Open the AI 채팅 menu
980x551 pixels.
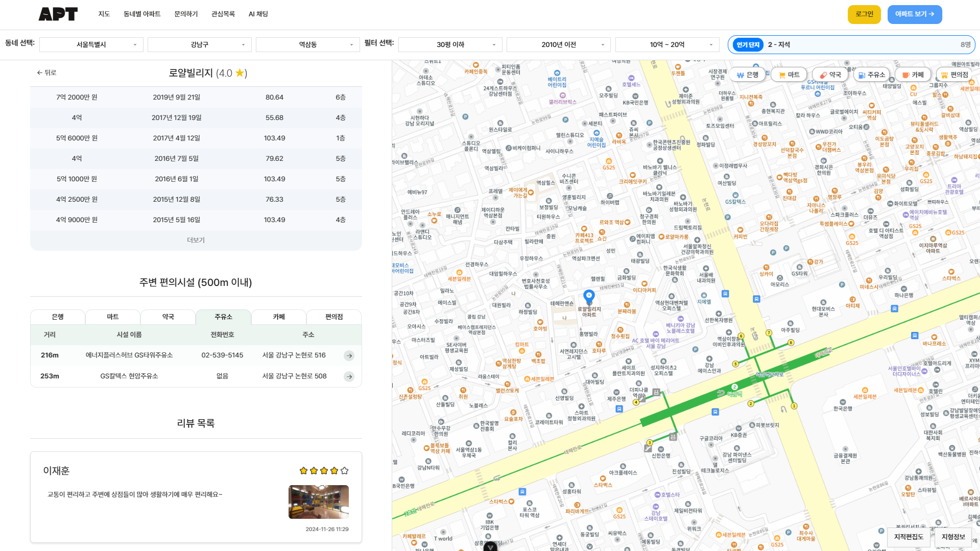[258, 14]
